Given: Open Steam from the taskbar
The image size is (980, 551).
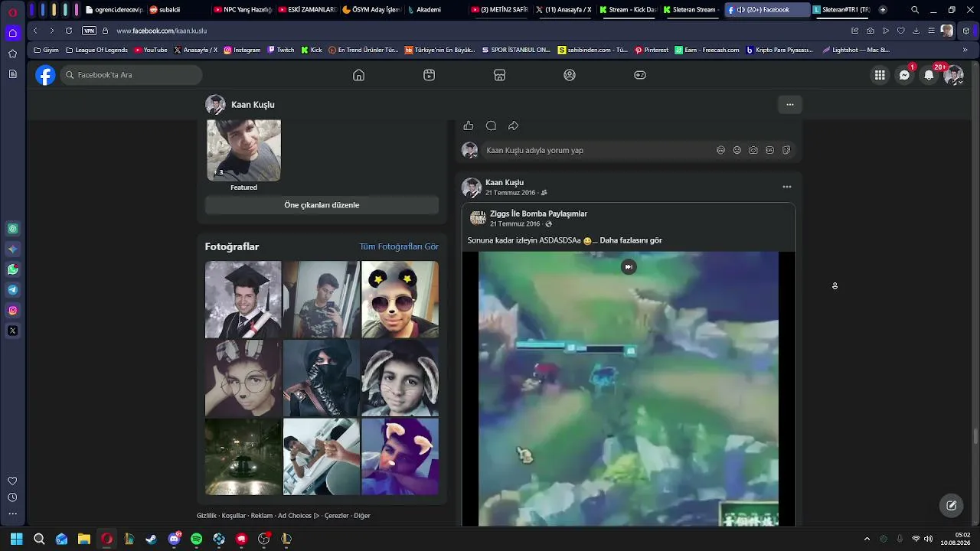Looking at the screenshot, I should pos(152,539).
